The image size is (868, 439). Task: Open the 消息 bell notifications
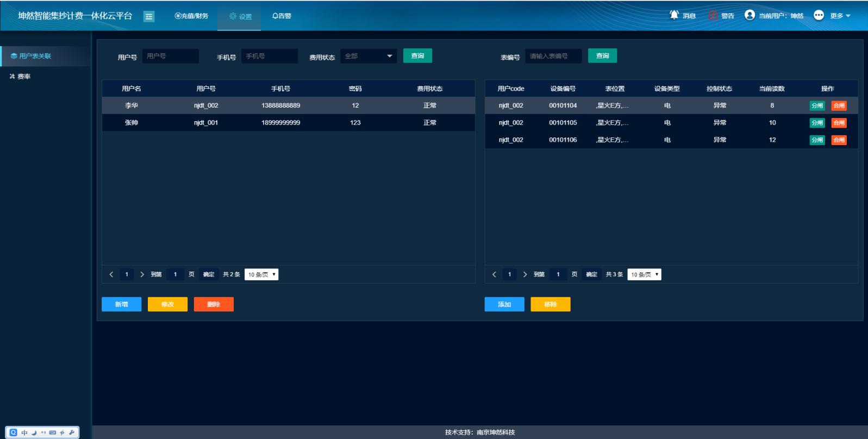(675, 15)
